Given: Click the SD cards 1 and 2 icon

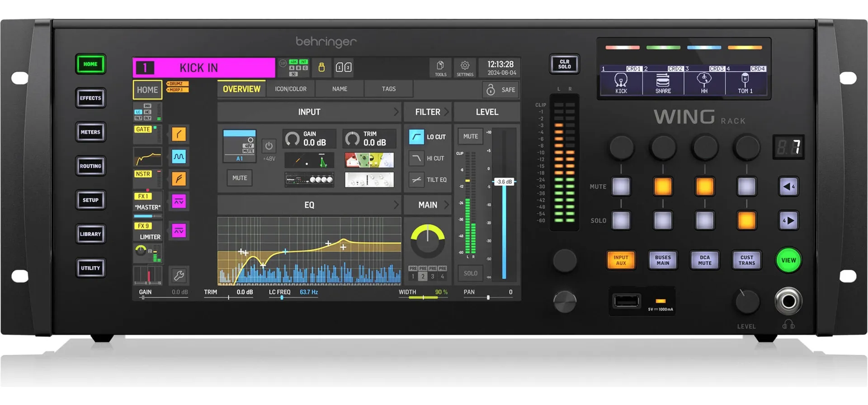Looking at the screenshot, I should coord(344,67).
